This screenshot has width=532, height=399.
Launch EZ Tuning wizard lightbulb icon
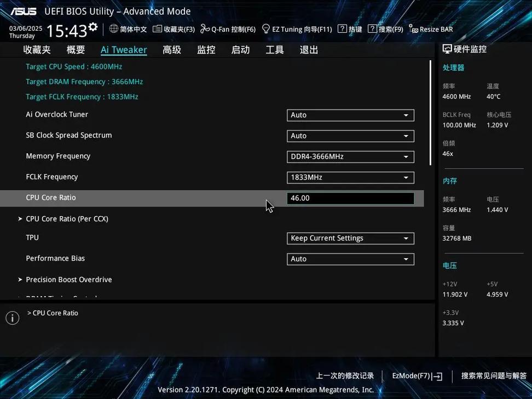tap(266, 29)
